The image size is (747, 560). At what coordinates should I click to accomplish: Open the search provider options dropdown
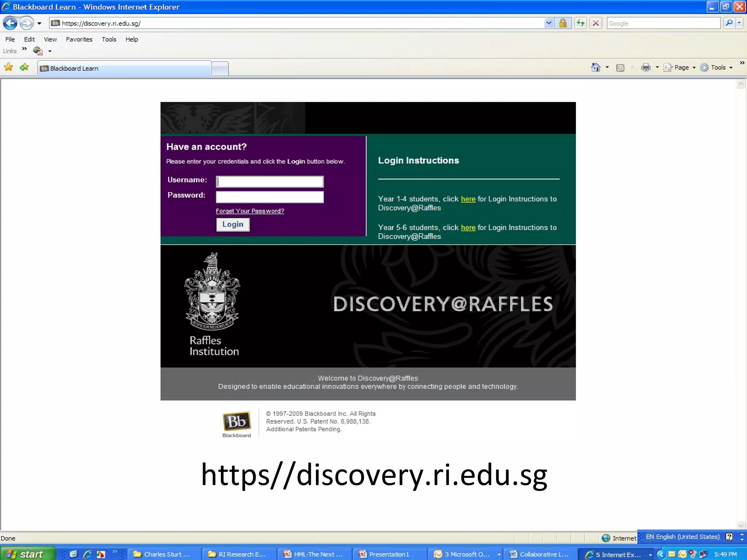[739, 23]
